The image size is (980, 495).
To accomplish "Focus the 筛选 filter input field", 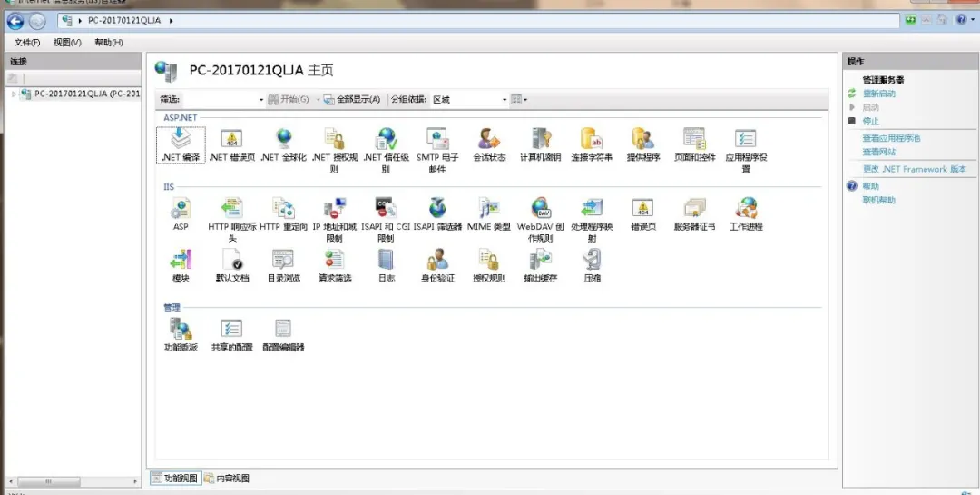I will (220, 100).
